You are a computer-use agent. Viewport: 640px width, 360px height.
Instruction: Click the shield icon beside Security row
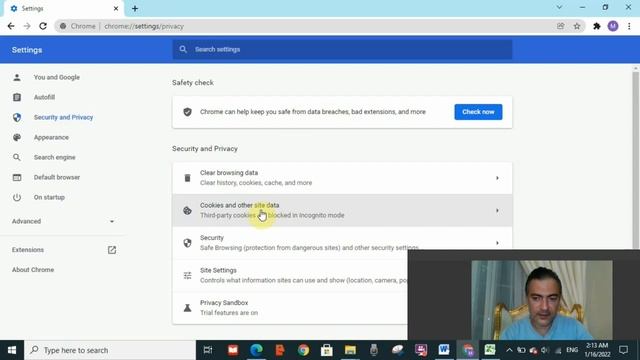[187, 243]
